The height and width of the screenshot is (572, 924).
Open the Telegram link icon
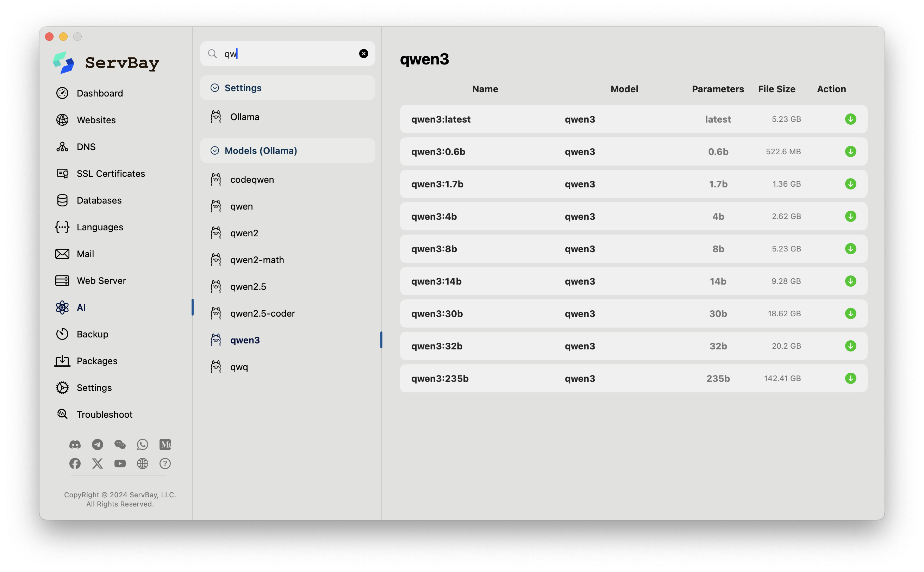[98, 444]
